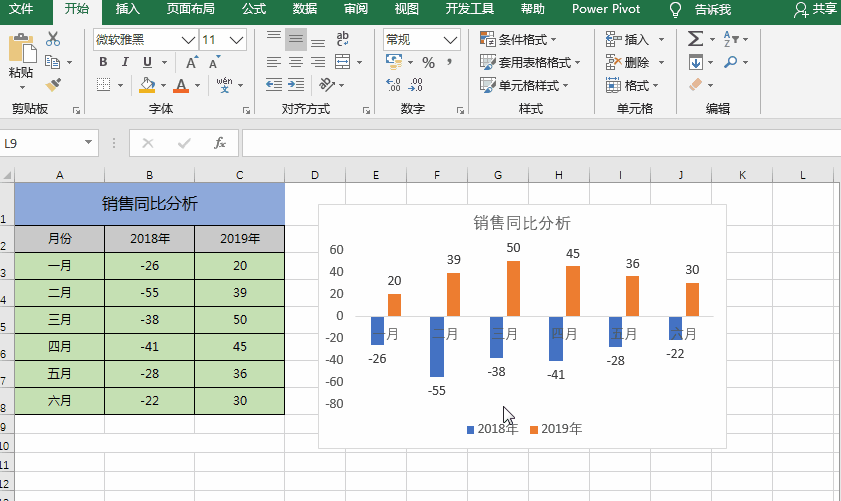Image resolution: width=841 pixels, height=501 pixels.
Task: Click the Sort and Filter icon
Action: (x=731, y=39)
